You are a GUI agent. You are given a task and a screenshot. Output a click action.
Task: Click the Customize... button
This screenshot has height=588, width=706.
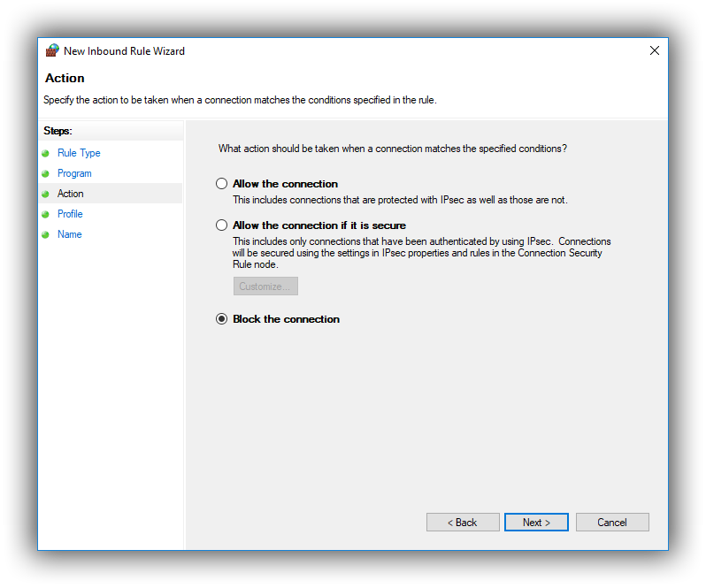265,286
